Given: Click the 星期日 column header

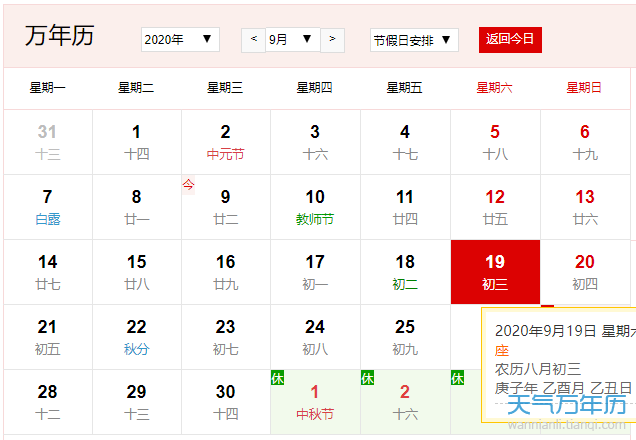Looking at the screenshot, I should 584,88.
